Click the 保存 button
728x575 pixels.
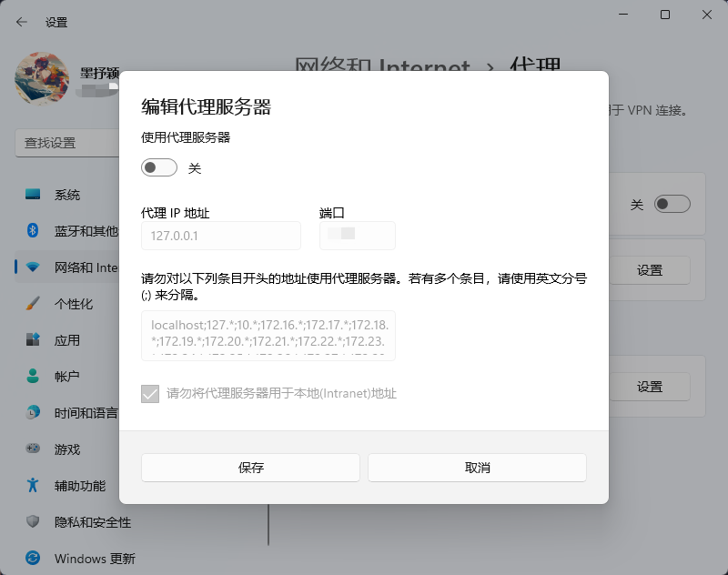251,468
